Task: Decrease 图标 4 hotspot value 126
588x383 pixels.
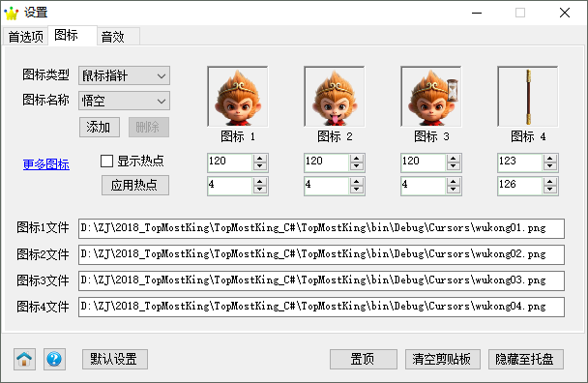Action: (x=550, y=190)
